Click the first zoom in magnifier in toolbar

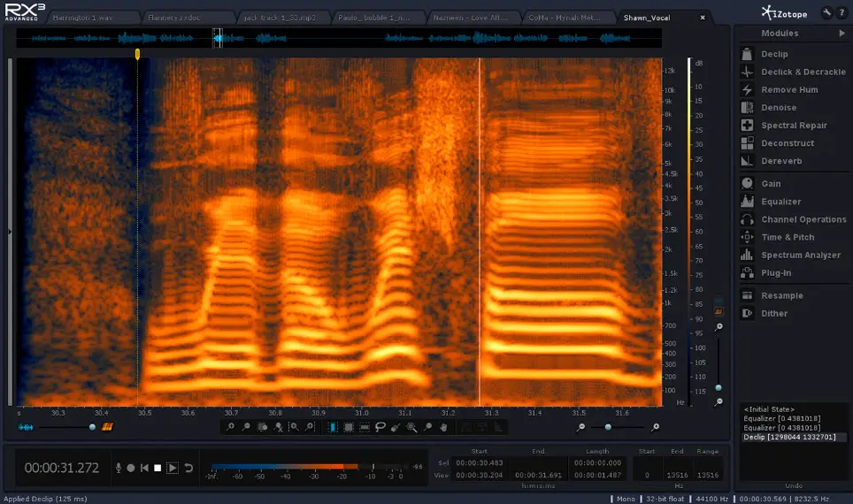231,427
